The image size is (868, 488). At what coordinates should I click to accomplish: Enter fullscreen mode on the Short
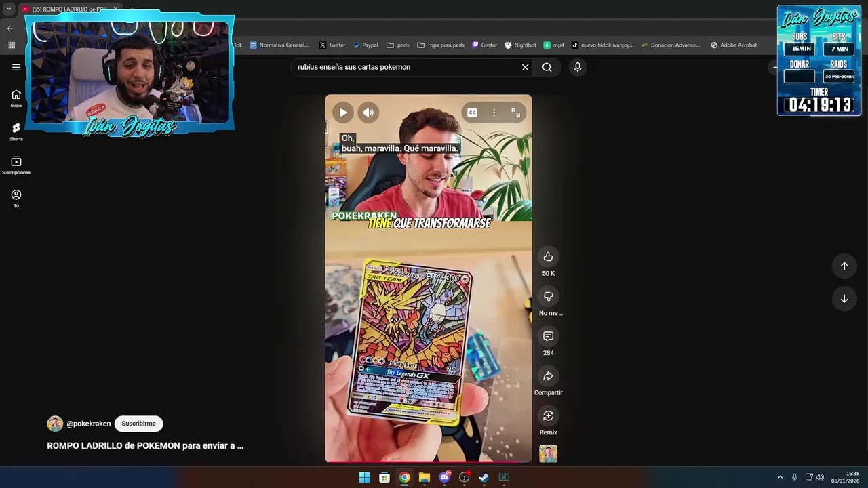point(515,113)
